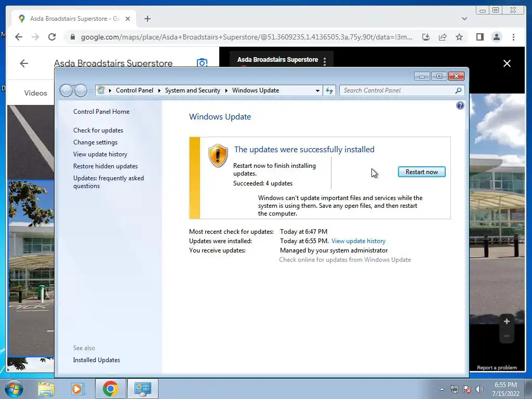Click into the Search Control Panel field
The width and height of the screenshot is (532, 399).
tap(397, 90)
